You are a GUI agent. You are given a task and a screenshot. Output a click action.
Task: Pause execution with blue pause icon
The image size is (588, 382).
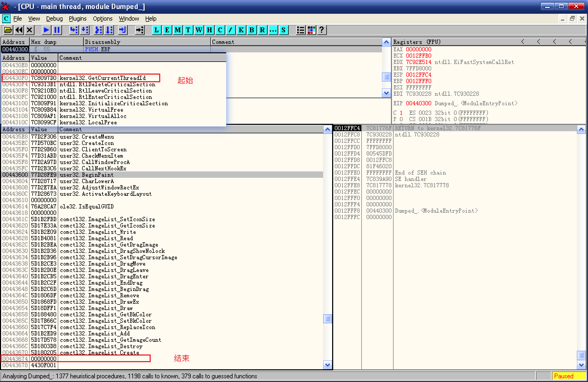[x=57, y=30]
